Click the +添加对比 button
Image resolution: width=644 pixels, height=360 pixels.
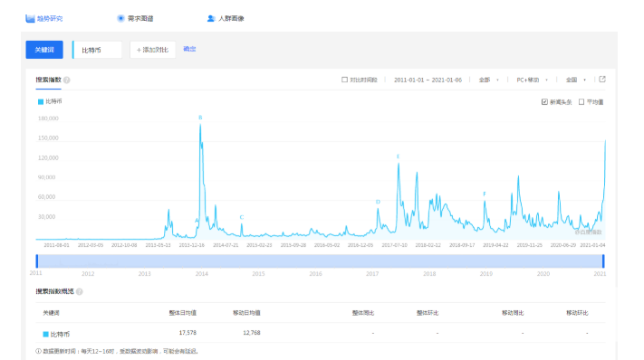152,50
